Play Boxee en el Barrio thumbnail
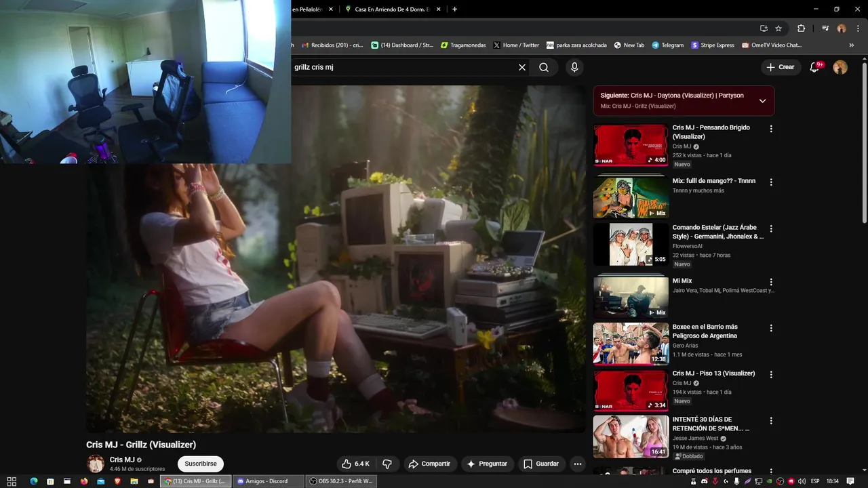 pos(631,344)
